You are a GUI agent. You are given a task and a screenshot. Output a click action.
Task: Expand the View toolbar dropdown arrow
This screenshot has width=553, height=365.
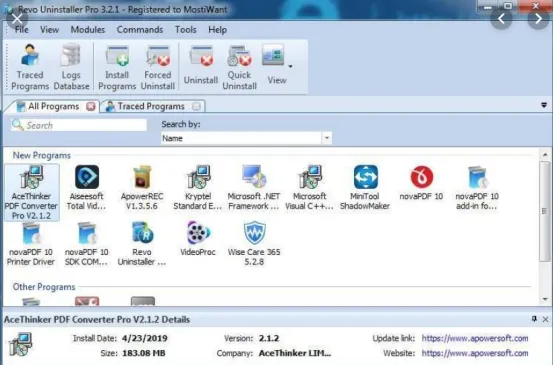(290, 66)
